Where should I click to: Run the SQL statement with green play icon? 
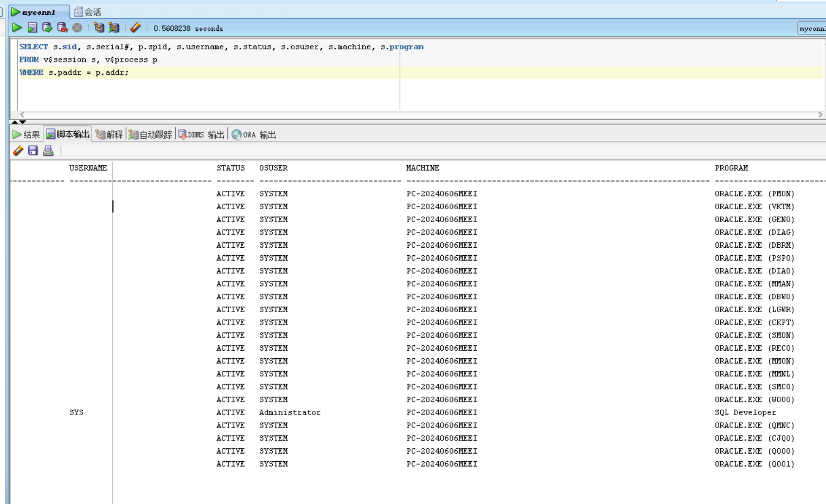tap(17, 28)
